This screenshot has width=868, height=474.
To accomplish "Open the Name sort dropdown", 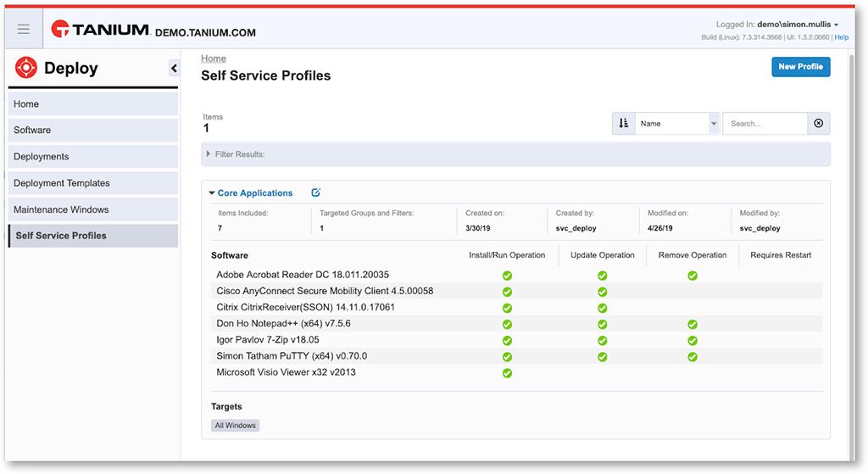I will (677, 124).
